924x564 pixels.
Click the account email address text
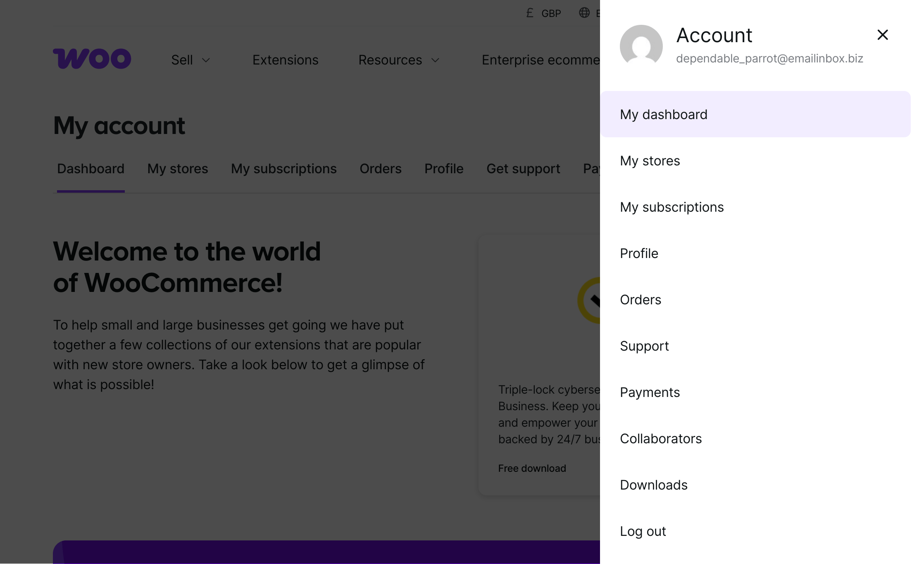[769, 59]
